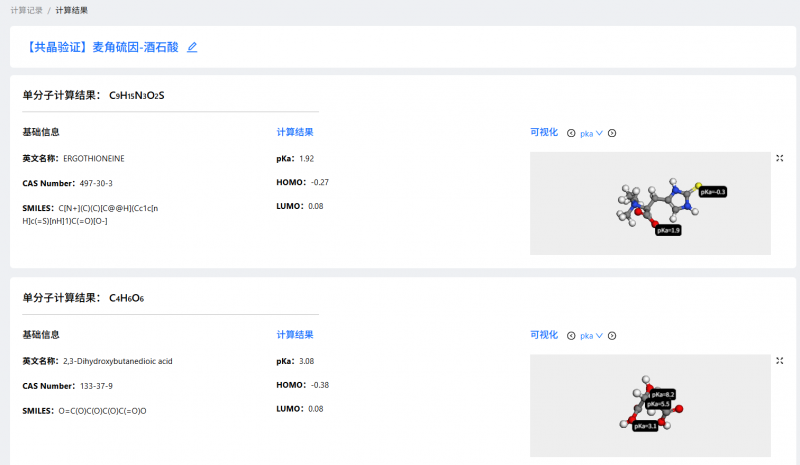Go to 计算记录 breadcrumb
Viewport: 800px width, 465px height.
[x=25, y=10]
